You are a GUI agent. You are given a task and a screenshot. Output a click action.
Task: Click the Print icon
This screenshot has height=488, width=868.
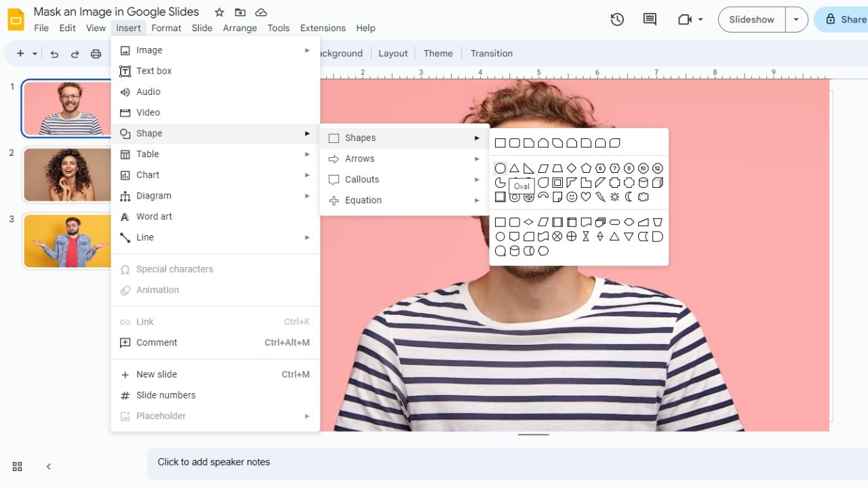[x=96, y=54]
